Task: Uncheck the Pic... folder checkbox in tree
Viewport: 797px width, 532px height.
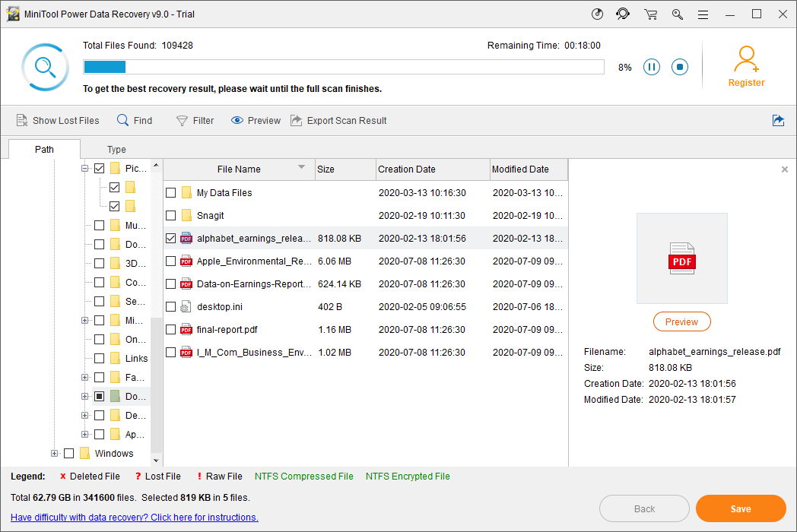Action: click(100, 168)
